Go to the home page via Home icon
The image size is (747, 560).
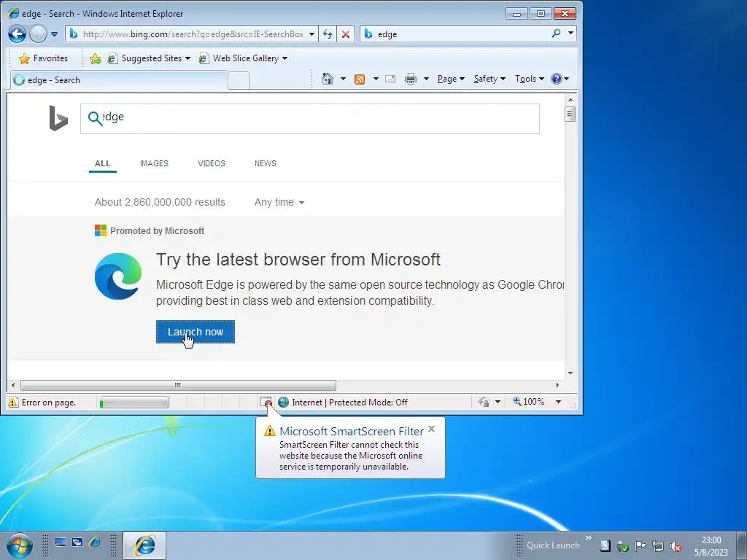[328, 79]
